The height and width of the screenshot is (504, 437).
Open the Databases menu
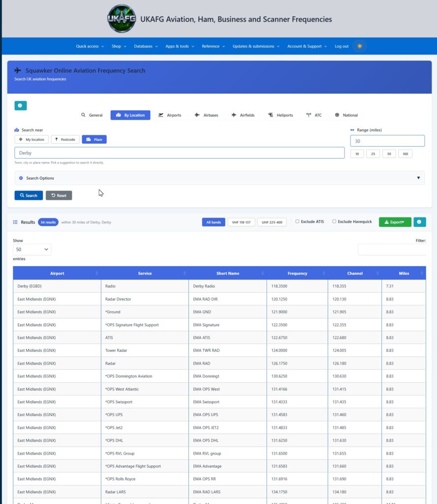click(146, 46)
